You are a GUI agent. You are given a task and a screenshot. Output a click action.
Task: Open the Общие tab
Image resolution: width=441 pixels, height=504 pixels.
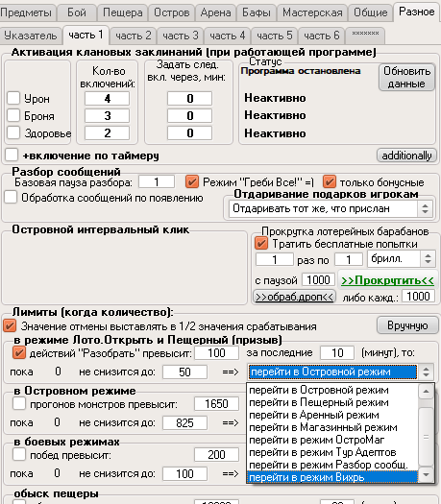point(371,12)
